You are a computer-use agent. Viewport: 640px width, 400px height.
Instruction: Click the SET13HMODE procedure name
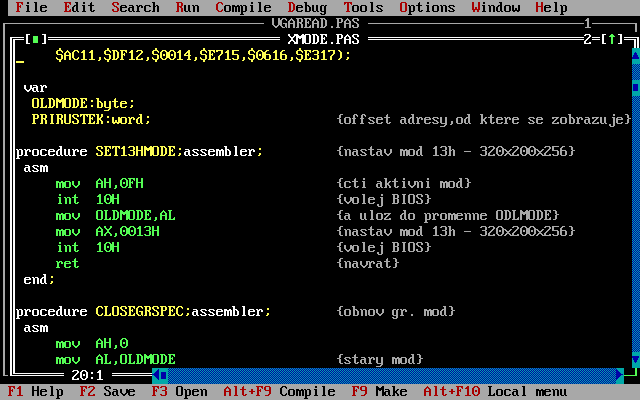pyautogui.click(x=136, y=151)
